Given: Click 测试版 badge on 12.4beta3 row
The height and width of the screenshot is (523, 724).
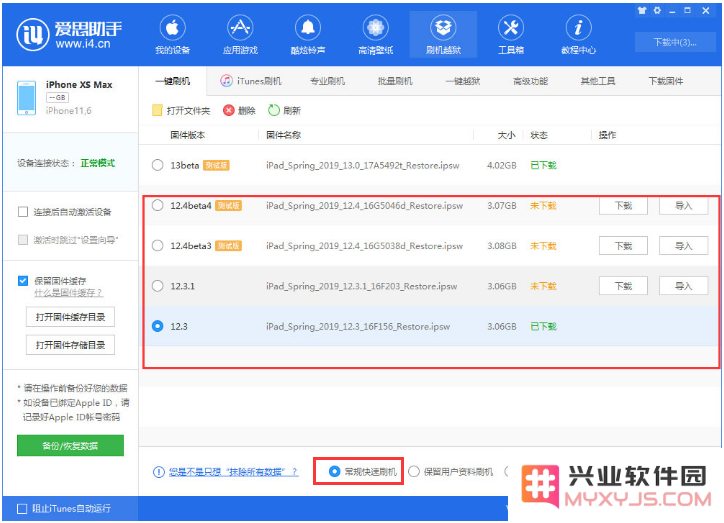Looking at the screenshot, I should point(228,246).
